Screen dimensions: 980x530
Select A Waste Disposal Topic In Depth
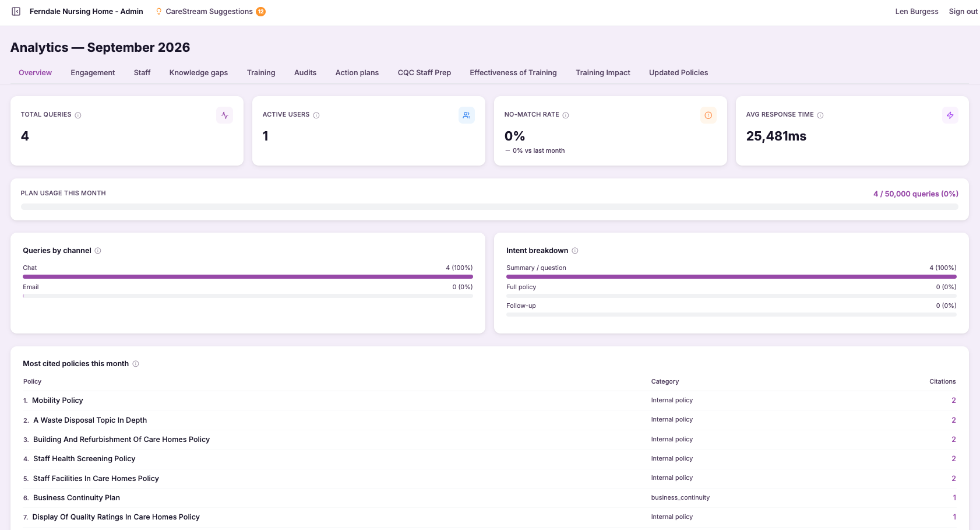point(489,420)
